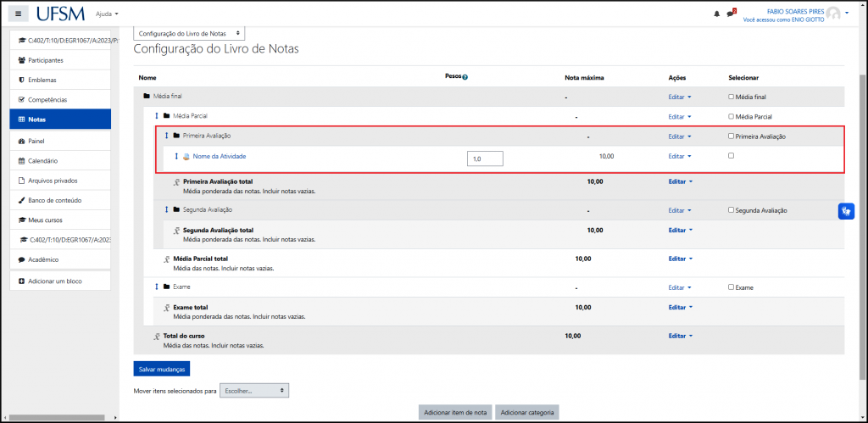Check the Média final checkbox
Image resolution: width=868 pixels, height=423 pixels.
click(731, 97)
